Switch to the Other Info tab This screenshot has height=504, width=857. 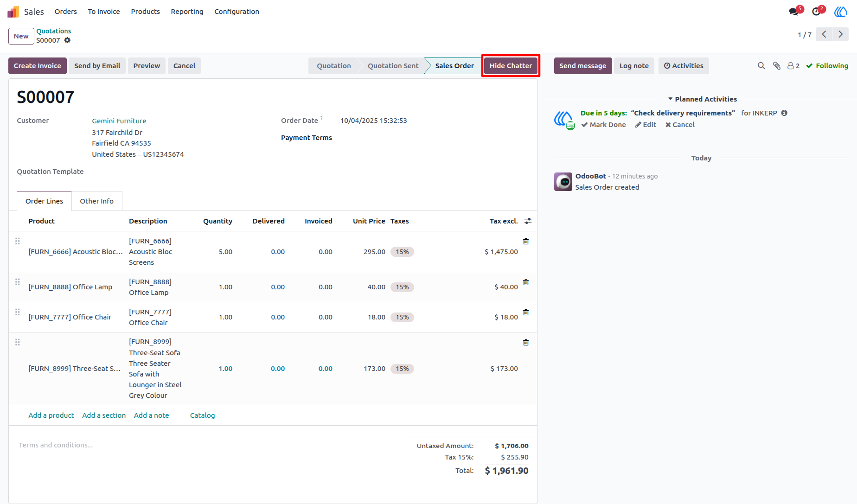tap(96, 201)
